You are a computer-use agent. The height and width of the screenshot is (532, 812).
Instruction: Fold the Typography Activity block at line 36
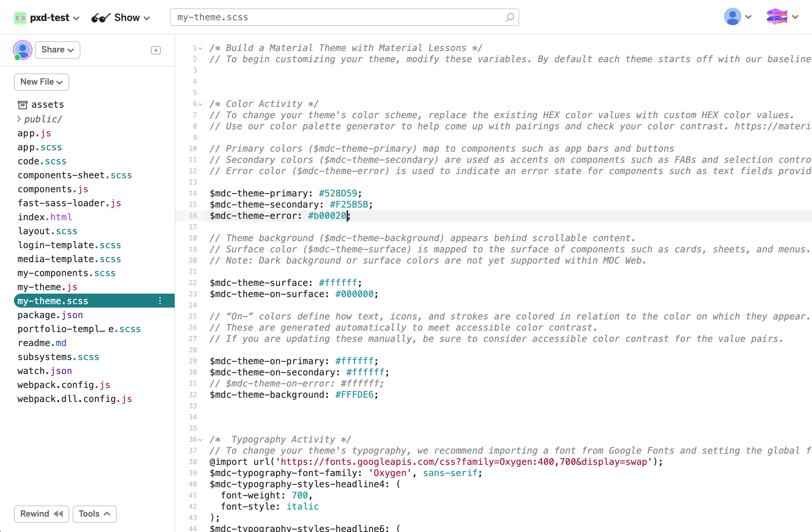201,440
